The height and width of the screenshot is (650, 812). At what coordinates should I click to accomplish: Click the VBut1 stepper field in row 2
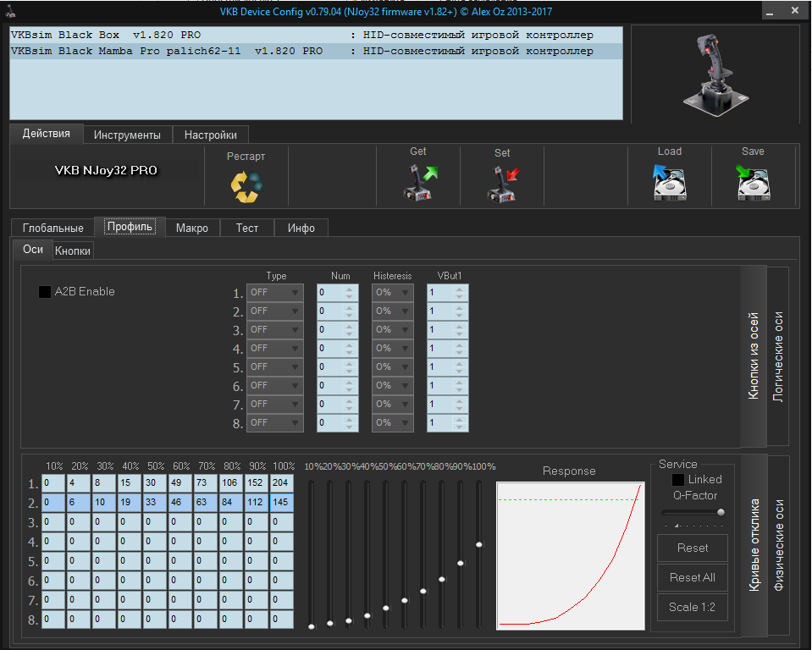(447, 311)
